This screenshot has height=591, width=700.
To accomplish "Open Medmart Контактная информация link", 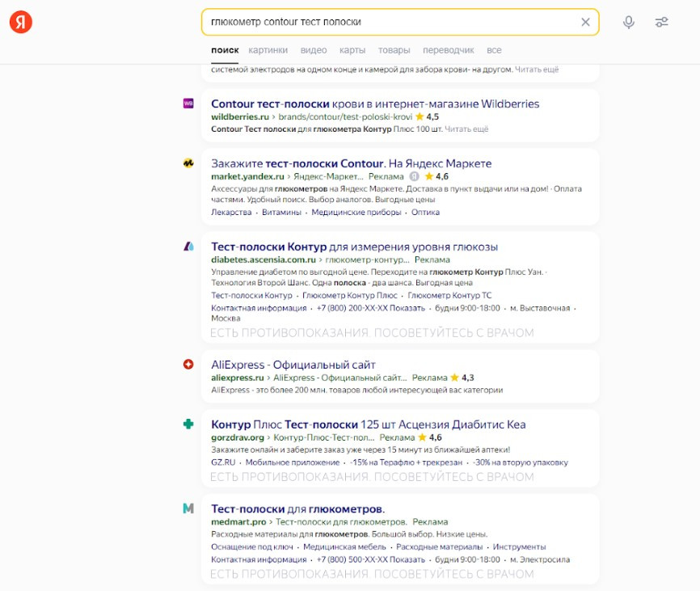I will tap(259, 559).
